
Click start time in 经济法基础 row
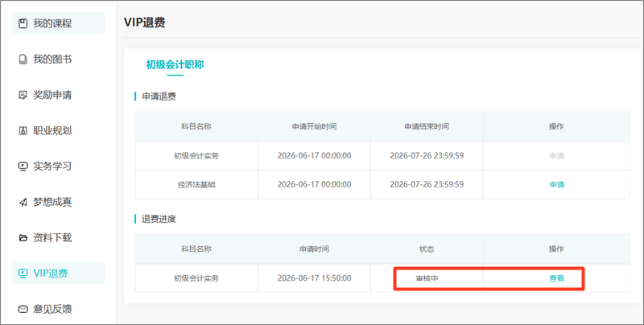[x=314, y=185]
